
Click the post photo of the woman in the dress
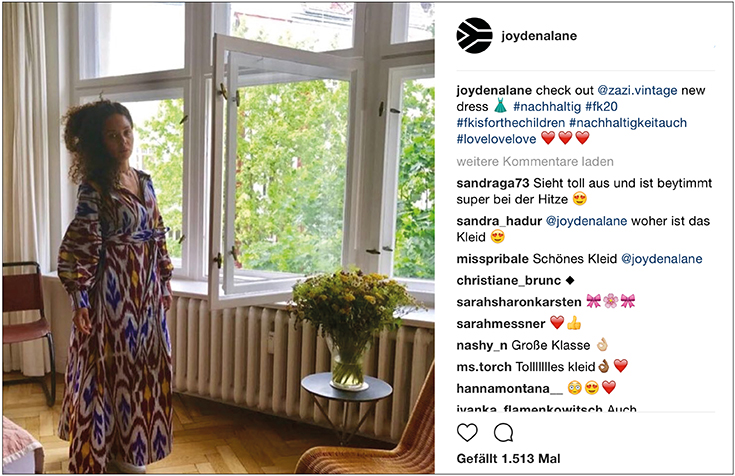[x=218, y=238]
